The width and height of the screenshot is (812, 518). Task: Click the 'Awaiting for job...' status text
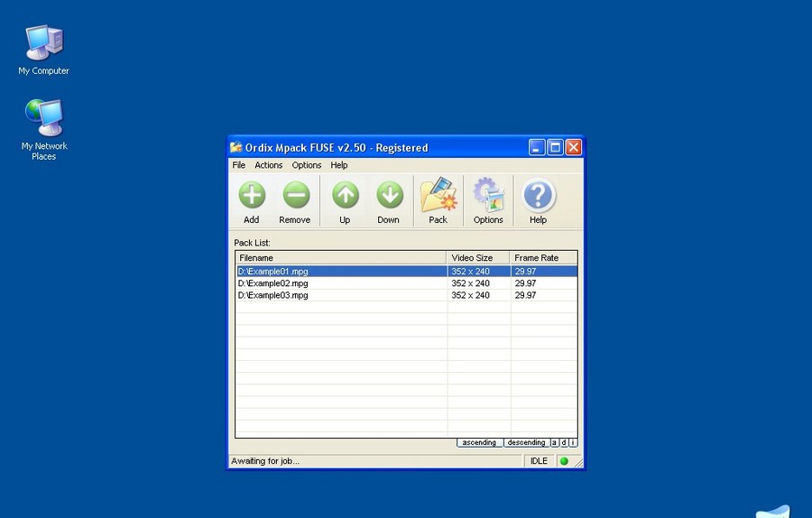[x=265, y=461]
